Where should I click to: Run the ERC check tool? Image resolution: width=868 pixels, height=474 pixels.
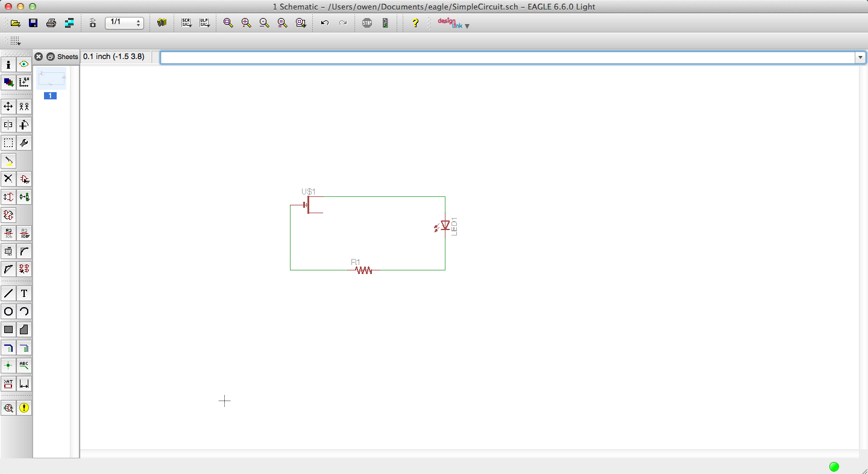[x=8, y=408]
